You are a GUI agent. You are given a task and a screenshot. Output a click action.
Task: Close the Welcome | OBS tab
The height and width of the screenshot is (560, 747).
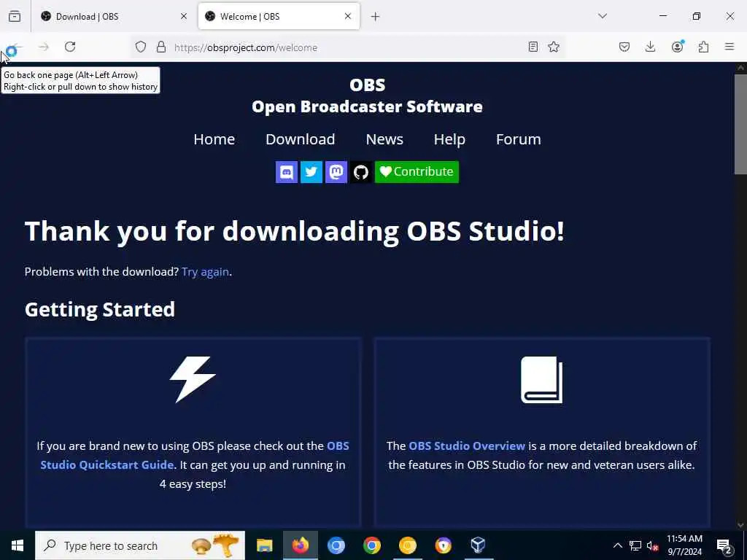[x=348, y=16]
